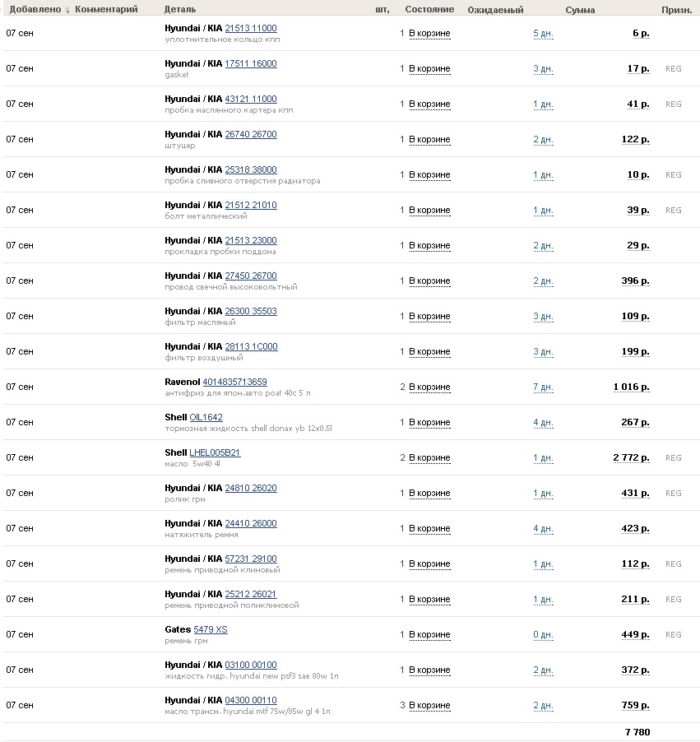This screenshot has height=742, width=700.
Task: Click the 1 016 р. sum for Ravenol antifreeze
Action: pyautogui.click(x=632, y=387)
